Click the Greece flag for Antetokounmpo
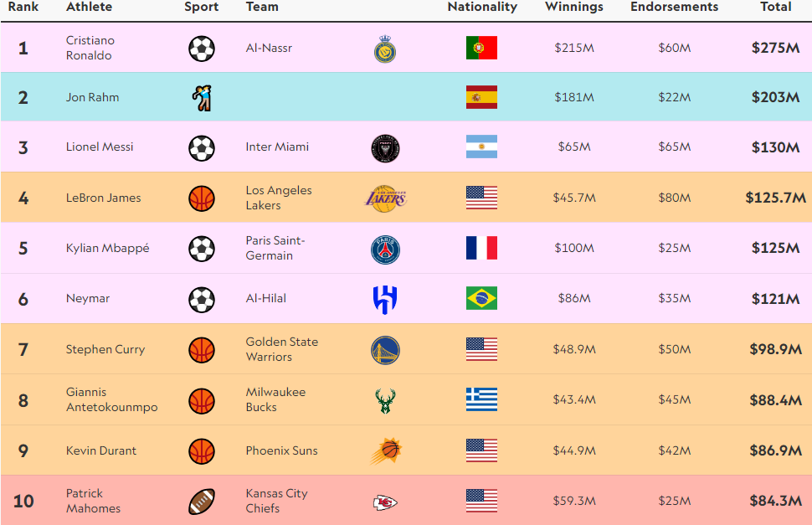Image resolution: width=812 pixels, height=525 pixels. coord(481,400)
